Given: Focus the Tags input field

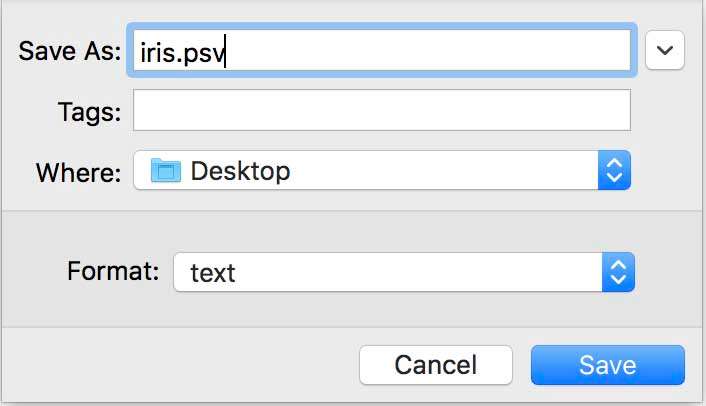Looking at the screenshot, I should 382,110.
